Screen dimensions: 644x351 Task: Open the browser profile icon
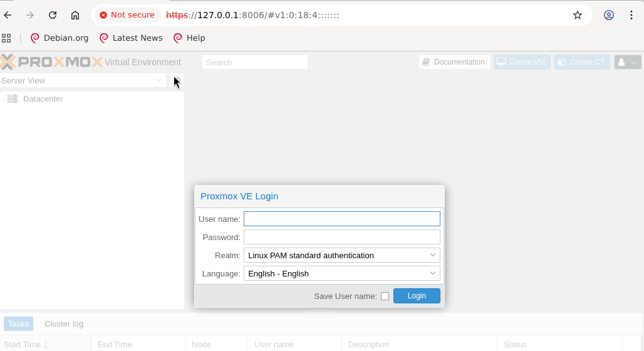[x=609, y=15]
